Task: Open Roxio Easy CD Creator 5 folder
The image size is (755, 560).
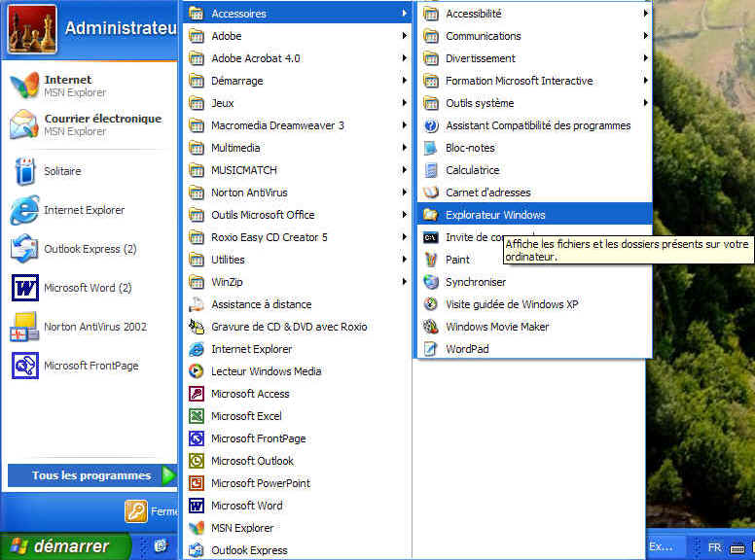Action: click(298, 237)
